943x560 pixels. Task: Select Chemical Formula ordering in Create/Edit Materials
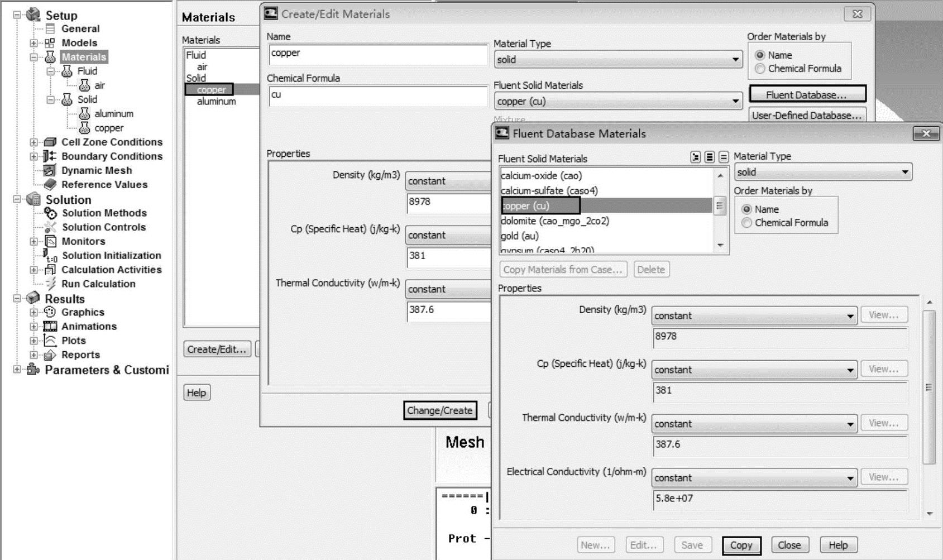(x=760, y=69)
